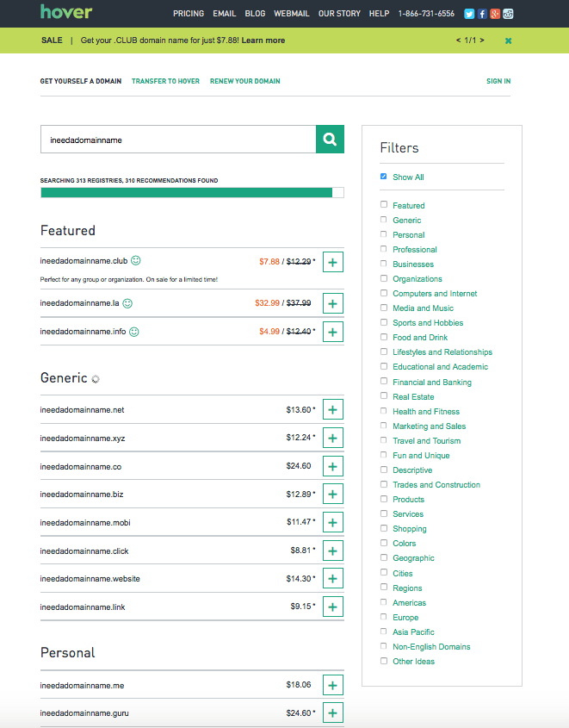
Task: Open the Our Story page
Action: [x=339, y=14]
